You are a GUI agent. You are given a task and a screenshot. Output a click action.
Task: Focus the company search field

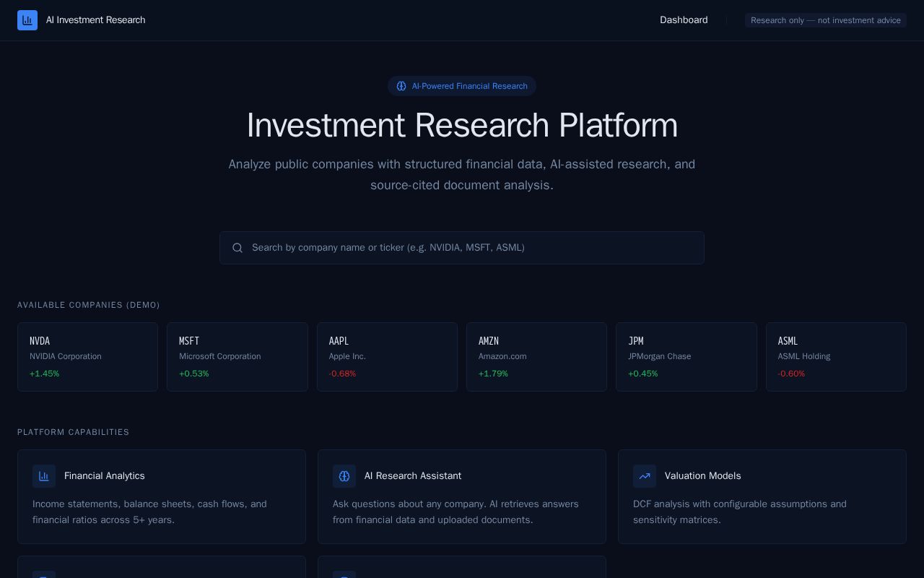click(x=462, y=248)
